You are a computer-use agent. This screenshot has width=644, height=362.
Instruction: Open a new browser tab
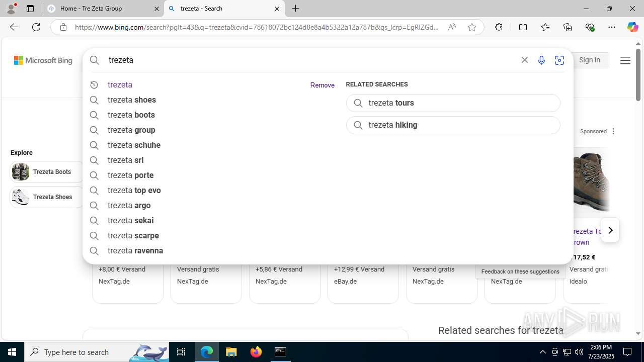pyautogui.click(x=296, y=9)
